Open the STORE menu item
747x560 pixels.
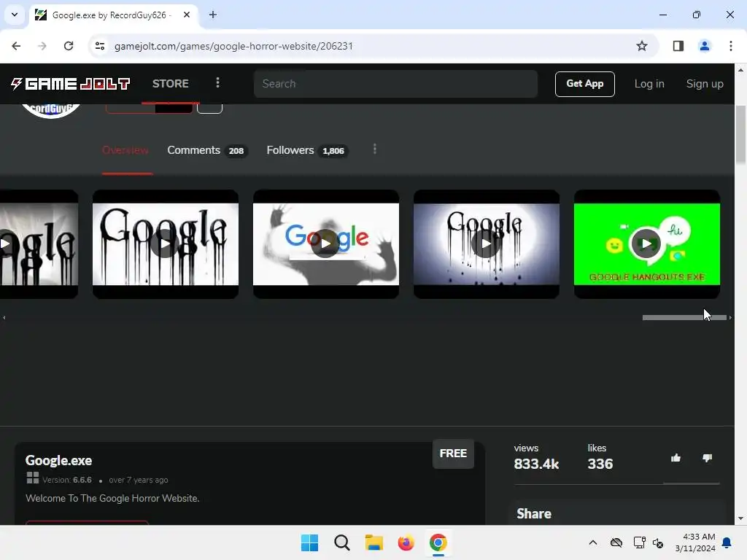coord(171,84)
